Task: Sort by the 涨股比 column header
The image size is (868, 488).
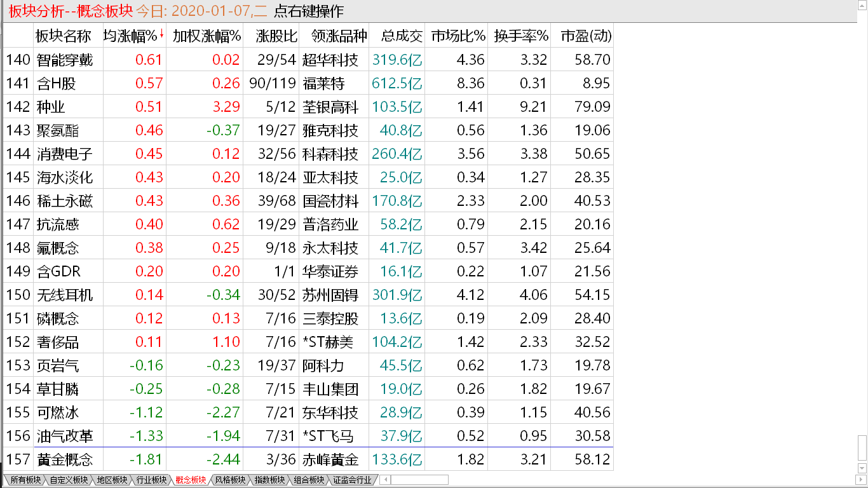Action: click(276, 36)
